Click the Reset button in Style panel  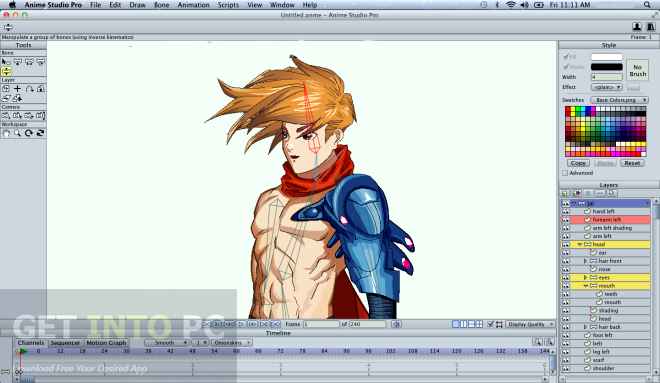pos(632,163)
